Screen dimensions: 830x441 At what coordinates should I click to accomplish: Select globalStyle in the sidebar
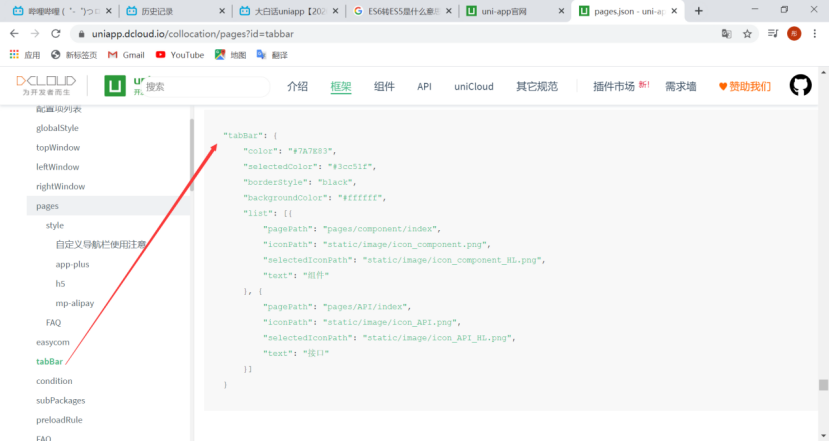57,128
